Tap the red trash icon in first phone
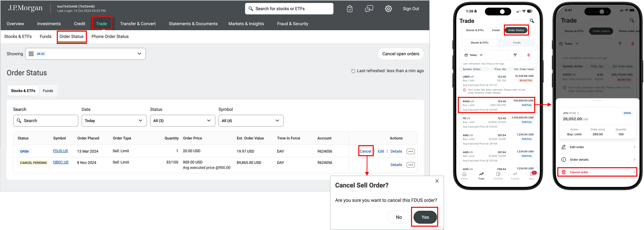Image resolution: width=644 pixels, height=230 pixels. pos(529,55)
